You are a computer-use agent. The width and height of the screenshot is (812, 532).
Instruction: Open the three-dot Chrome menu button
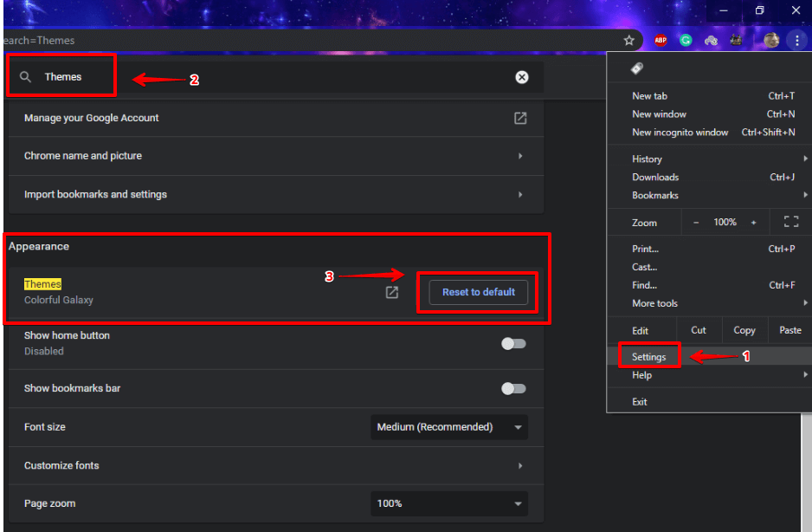(x=797, y=41)
